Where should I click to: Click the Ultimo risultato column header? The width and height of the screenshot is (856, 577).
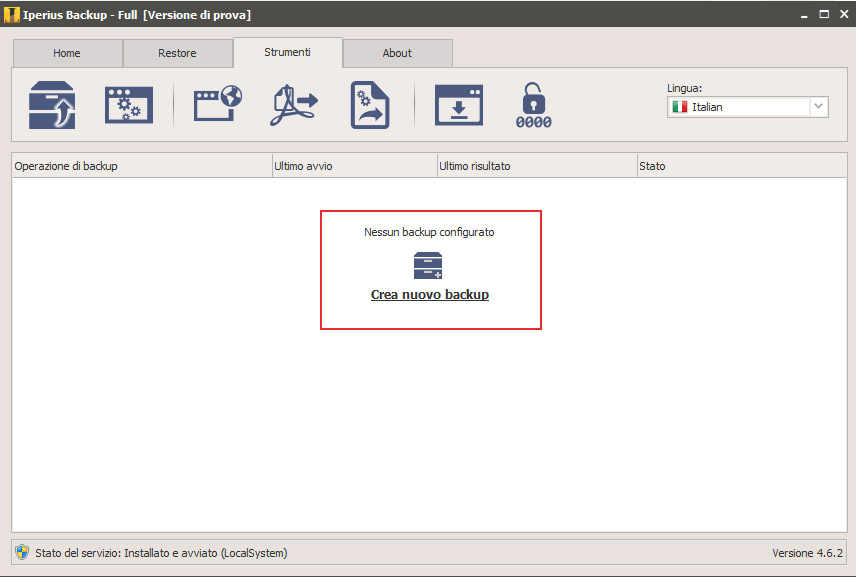coord(537,166)
